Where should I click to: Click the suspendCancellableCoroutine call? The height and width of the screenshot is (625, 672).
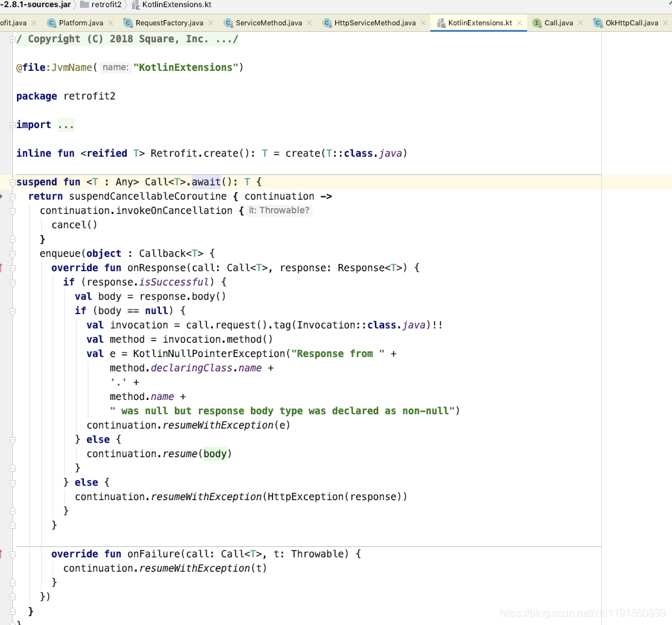[x=148, y=196]
